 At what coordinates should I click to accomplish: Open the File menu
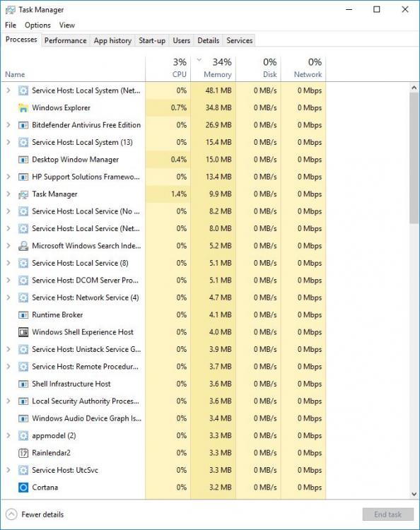point(11,25)
